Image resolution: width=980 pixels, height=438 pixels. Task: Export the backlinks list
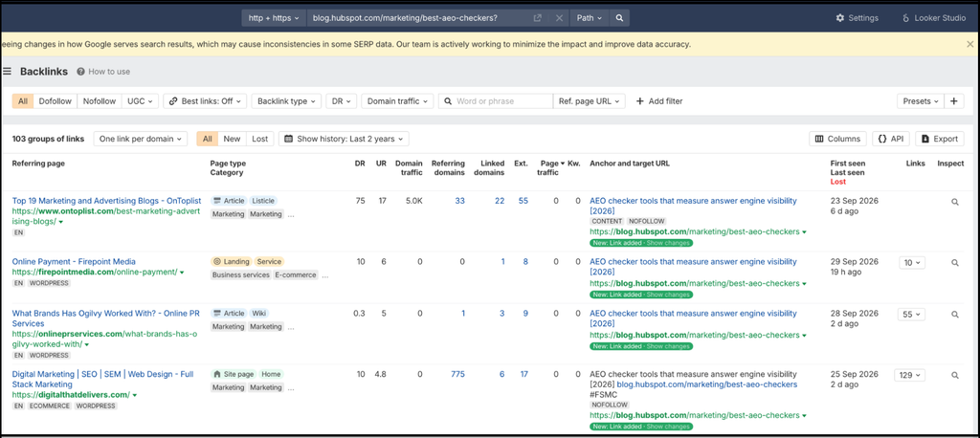[940, 139]
